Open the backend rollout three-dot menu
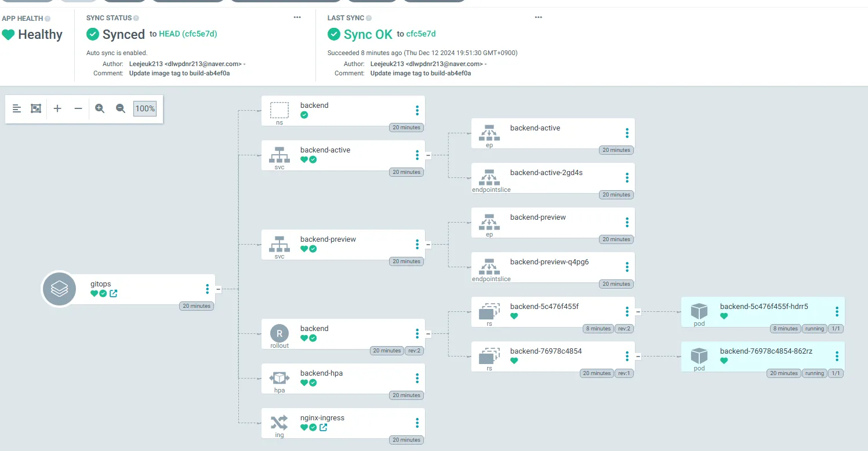 click(417, 333)
